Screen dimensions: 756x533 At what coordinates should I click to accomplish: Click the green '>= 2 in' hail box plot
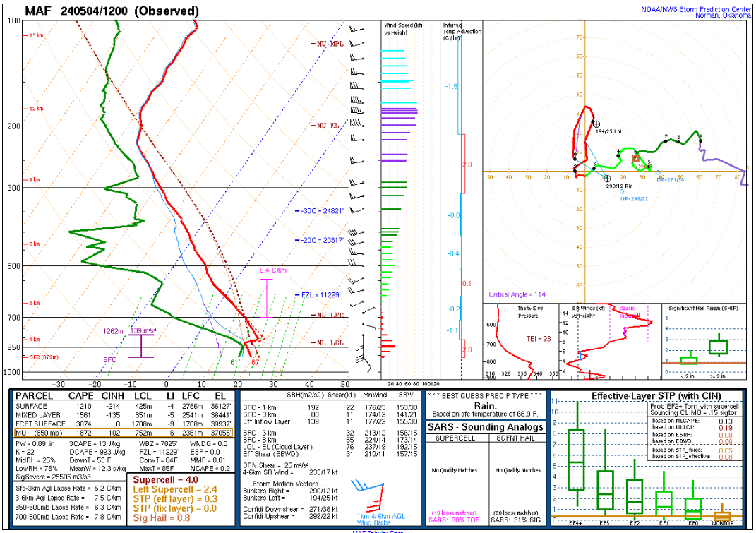tap(718, 346)
